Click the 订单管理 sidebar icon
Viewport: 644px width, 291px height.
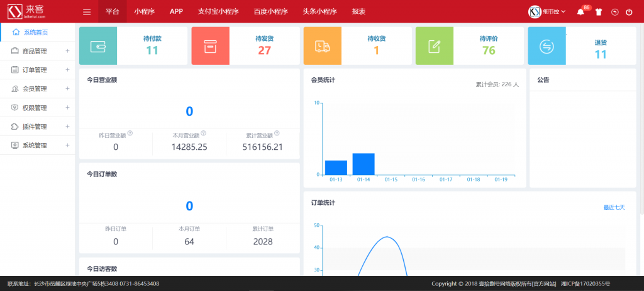[15, 70]
